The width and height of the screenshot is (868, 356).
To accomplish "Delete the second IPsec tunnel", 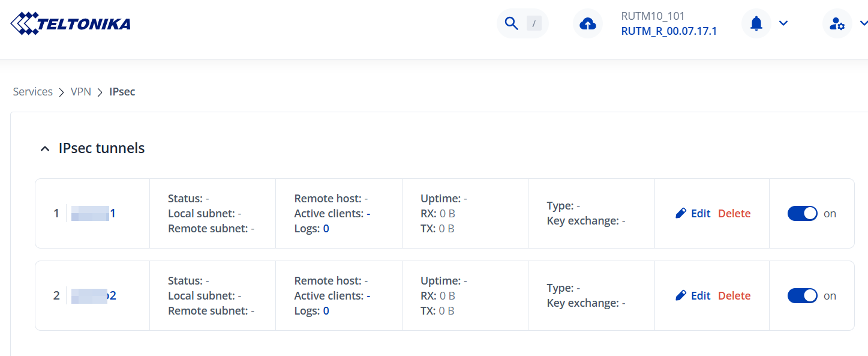I will (734, 295).
